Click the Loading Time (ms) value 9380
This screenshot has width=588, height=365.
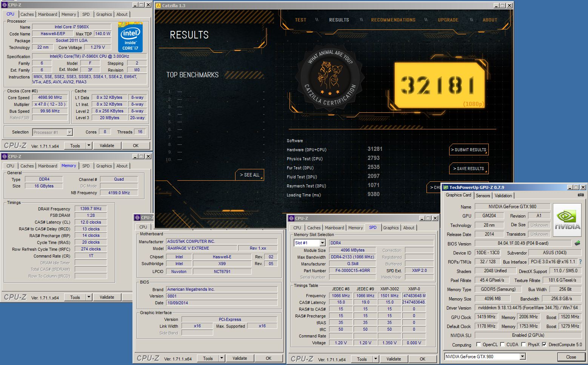pos(373,194)
